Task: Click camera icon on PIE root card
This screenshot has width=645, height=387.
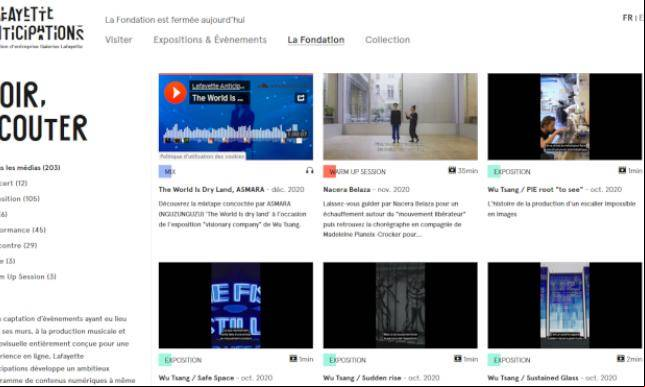Action: click(x=622, y=170)
